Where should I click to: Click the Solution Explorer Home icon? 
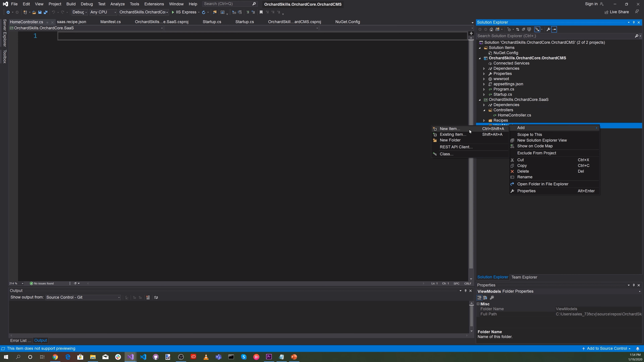(x=491, y=29)
